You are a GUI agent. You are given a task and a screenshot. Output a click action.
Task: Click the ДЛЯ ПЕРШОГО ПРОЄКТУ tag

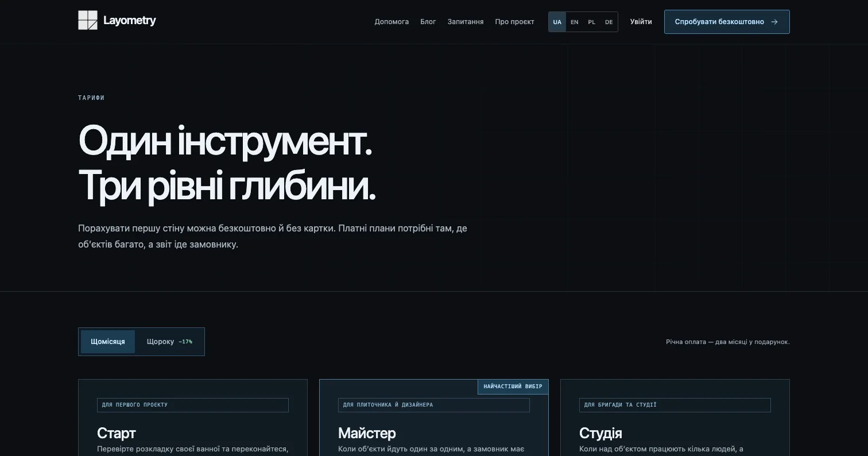coord(193,405)
